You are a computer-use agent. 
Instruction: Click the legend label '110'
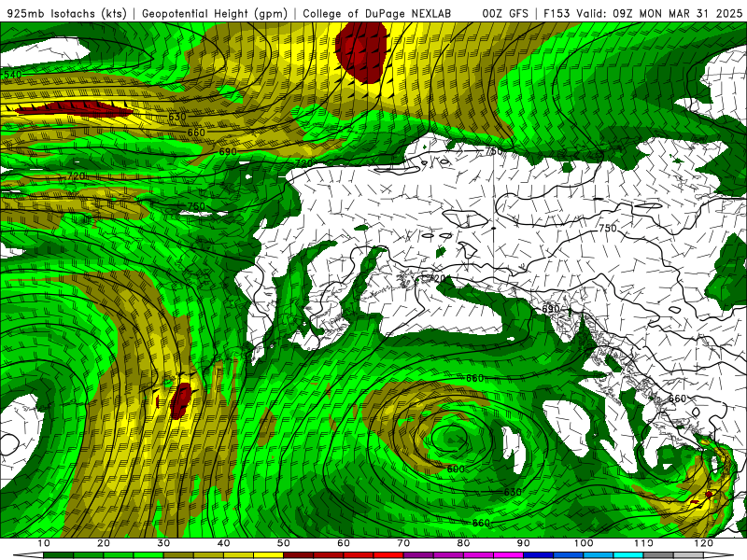[x=643, y=543]
